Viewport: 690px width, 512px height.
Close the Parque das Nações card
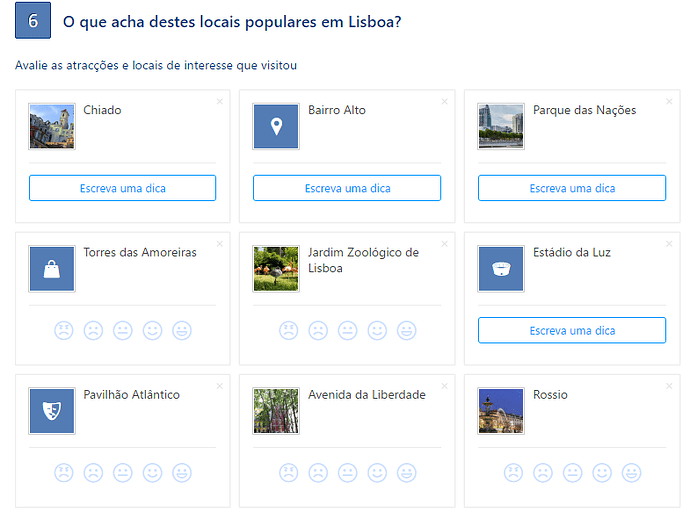pos(669,101)
